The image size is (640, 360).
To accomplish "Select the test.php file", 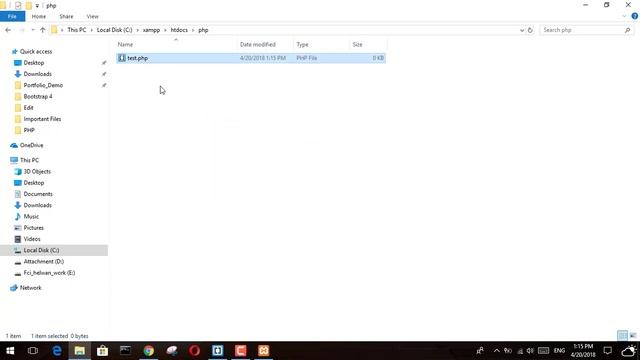I will 251,58.
